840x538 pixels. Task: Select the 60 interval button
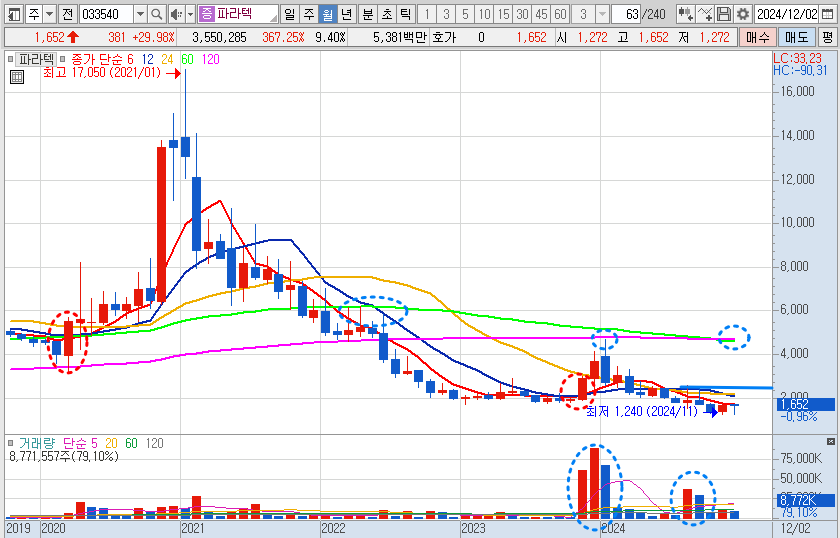click(x=560, y=14)
